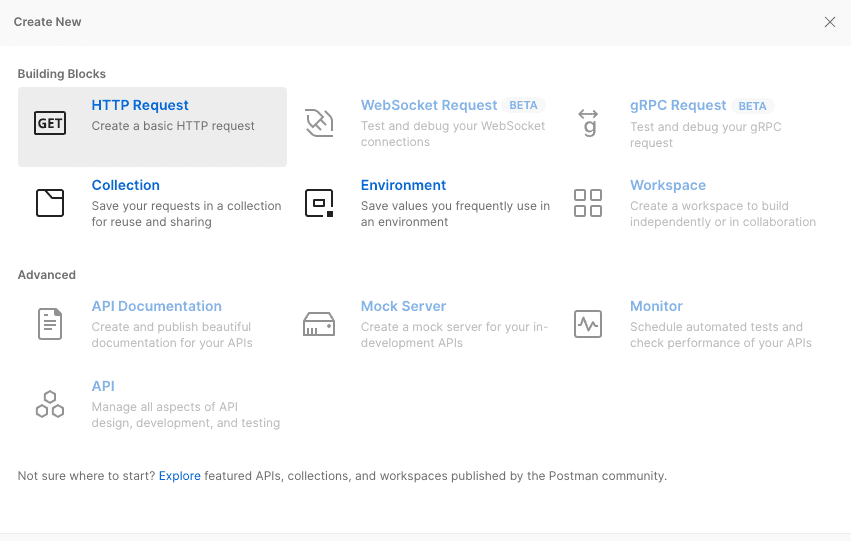Open the HTTP Request title link

click(140, 105)
